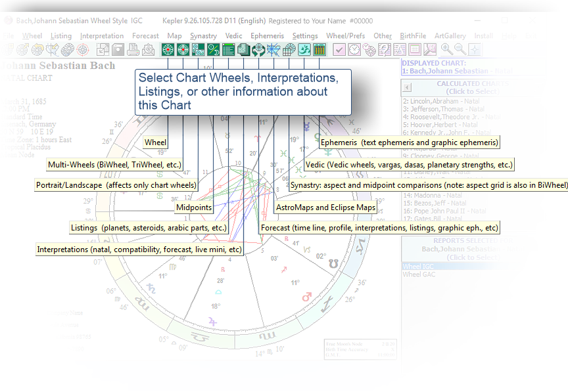Open Multi-Wheels (BiWheel, TriWheel) toolbar icon
Image resolution: width=568 pixels, height=392 pixels.
tap(183, 49)
